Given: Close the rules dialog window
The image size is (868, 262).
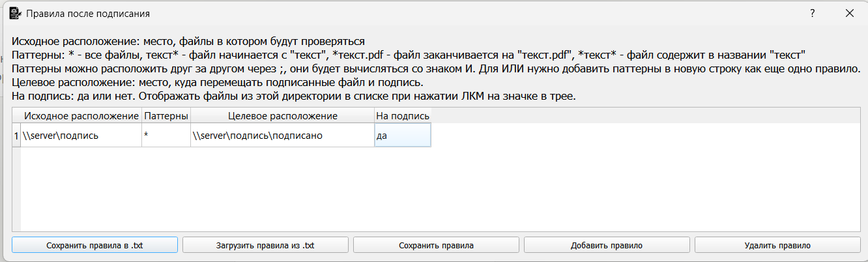Looking at the screenshot, I should [849, 12].
